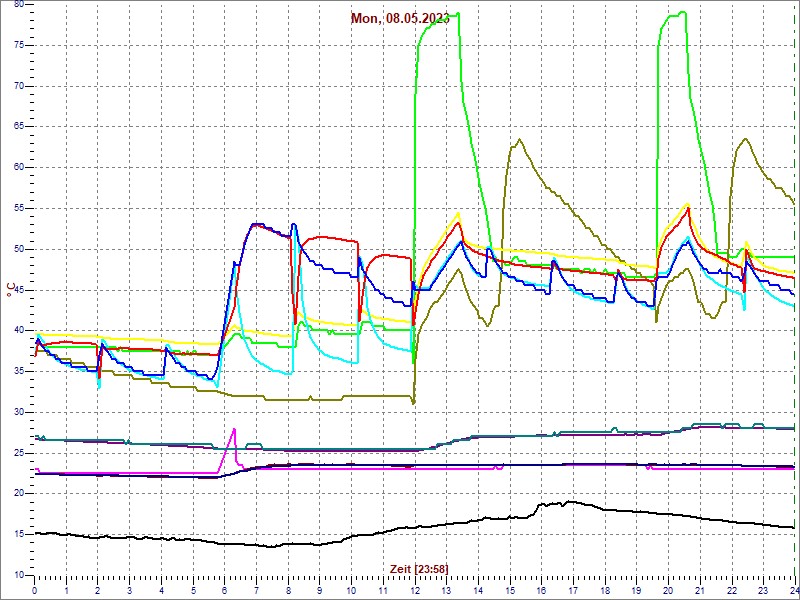Select the 35 mark on the temperature axis

pos(18,371)
